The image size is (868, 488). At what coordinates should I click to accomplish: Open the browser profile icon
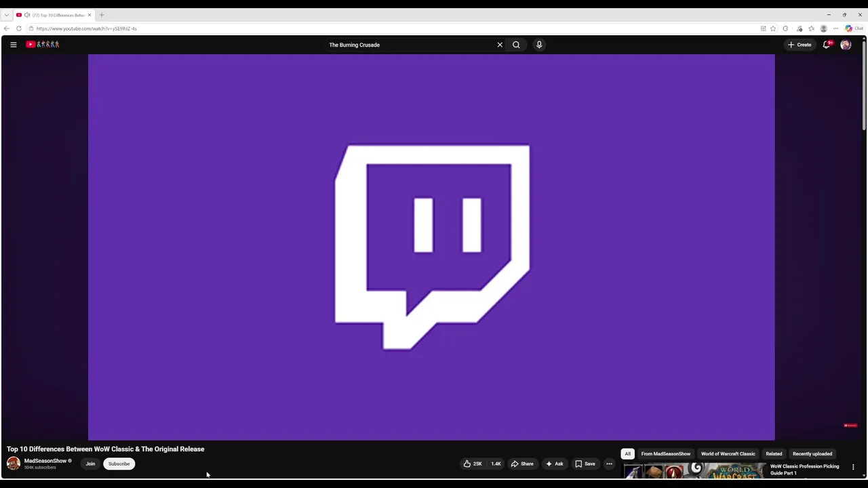824,28
